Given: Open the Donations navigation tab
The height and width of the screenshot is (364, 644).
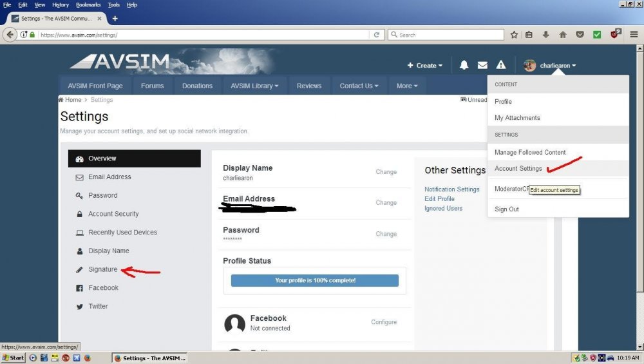Looking at the screenshot, I should [x=197, y=86].
